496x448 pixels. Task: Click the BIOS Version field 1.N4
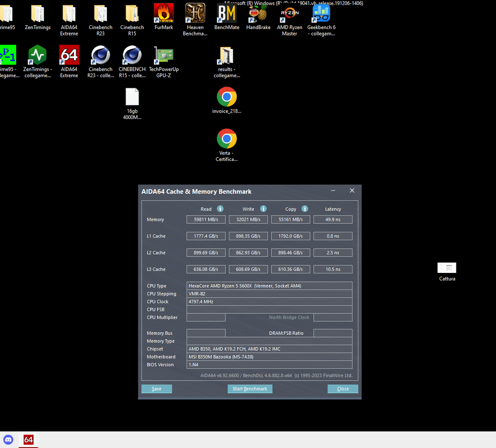(270, 365)
